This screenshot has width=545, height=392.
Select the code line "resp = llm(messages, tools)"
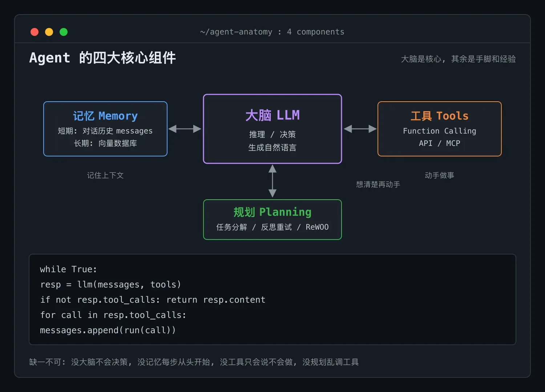[x=110, y=285]
